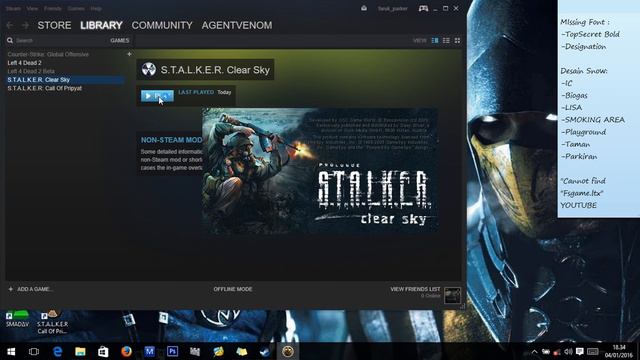Switch to grid view icon
This screenshot has height=360, width=640.
[x=457, y=40]
